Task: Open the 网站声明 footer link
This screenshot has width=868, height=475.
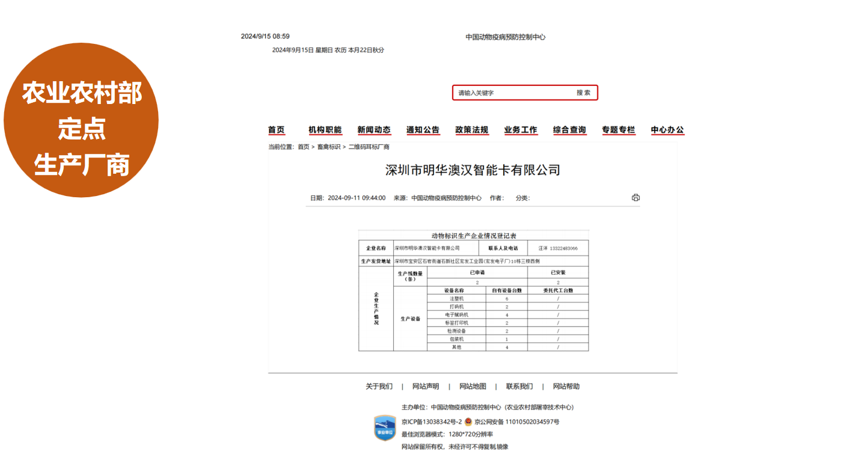Action: click(x=426, y=387)
